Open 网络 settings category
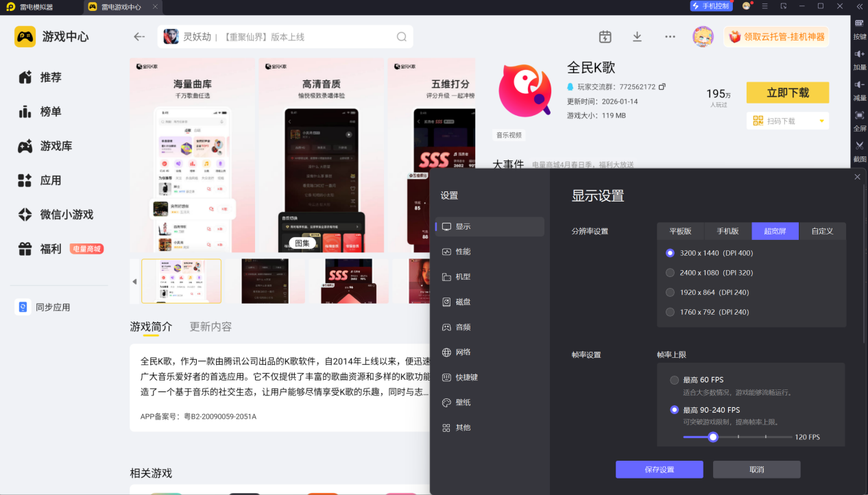Image resolution: width=868 pixels, height=495 pixels. point(490,352)
